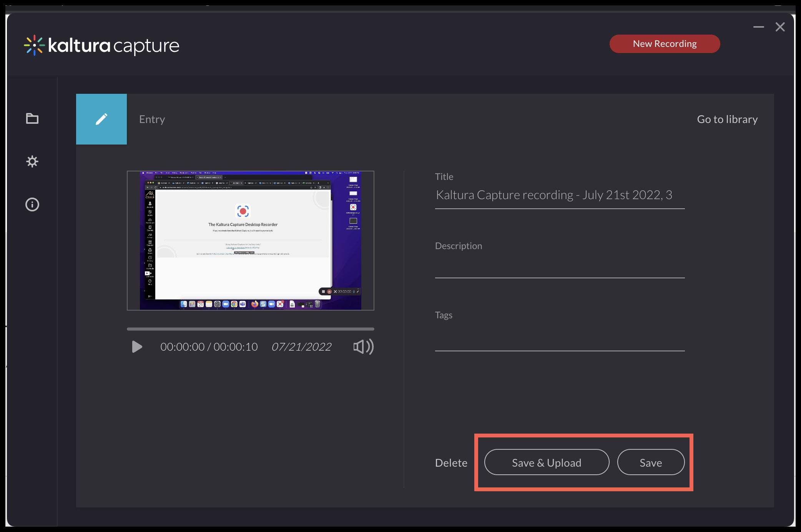The image size is (801, 532).
Task: Start a New Recording
Action: (665, 44)
